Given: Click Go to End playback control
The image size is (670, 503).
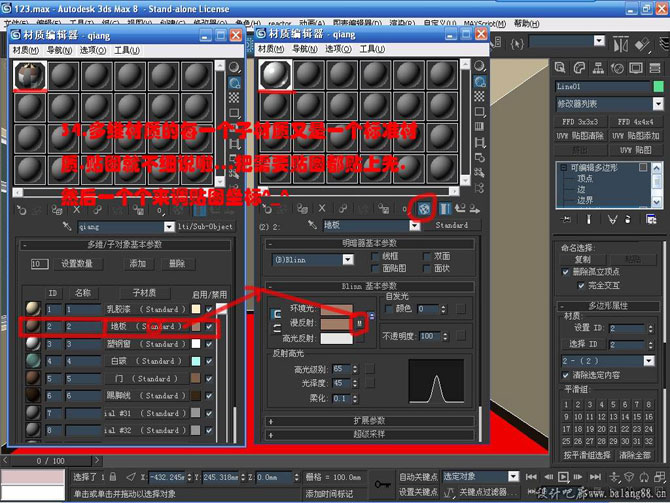Looking at the screenshot, I should [x=595, y=477].
